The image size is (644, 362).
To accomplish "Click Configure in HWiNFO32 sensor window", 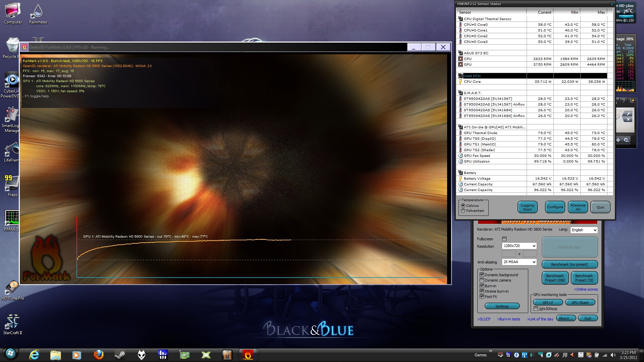I will (x=555, y=207).
